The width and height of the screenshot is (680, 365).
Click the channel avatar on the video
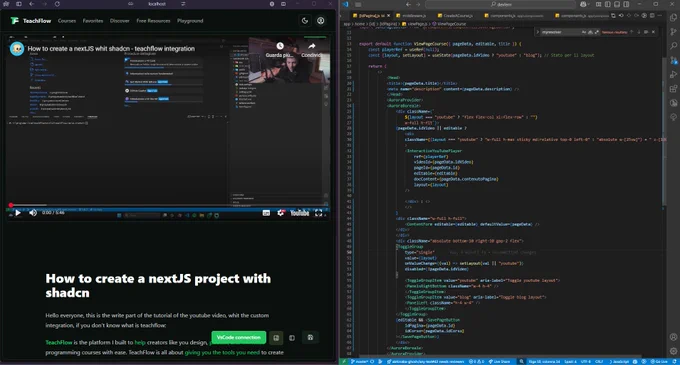pyautogui.click(x=17, y=49)
